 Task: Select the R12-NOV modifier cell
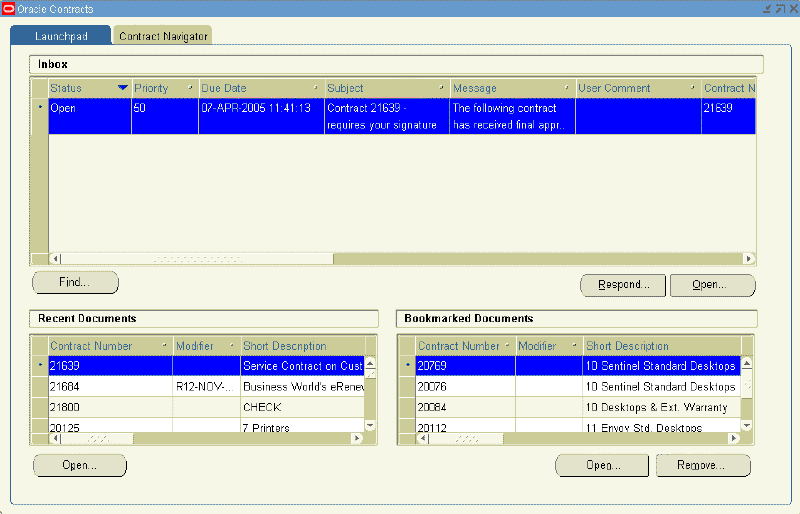pos(206,386)
